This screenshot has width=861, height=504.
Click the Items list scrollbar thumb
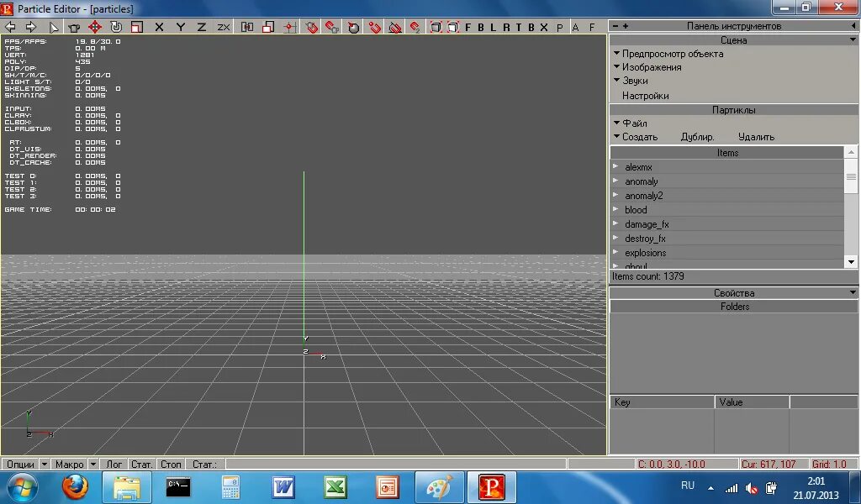pyautogui.click(x=851, y=176)
